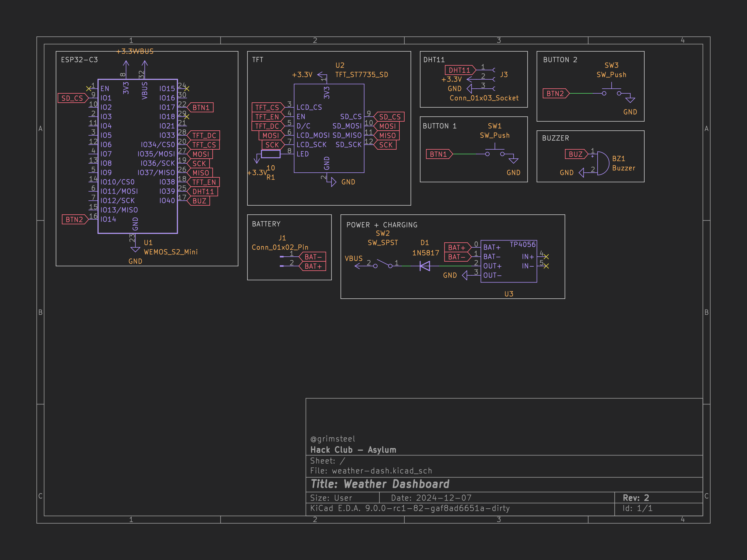Select the BTN2 label in BUTTON 2 block
This screenshot has width=747, height=560.
point(556,94)
